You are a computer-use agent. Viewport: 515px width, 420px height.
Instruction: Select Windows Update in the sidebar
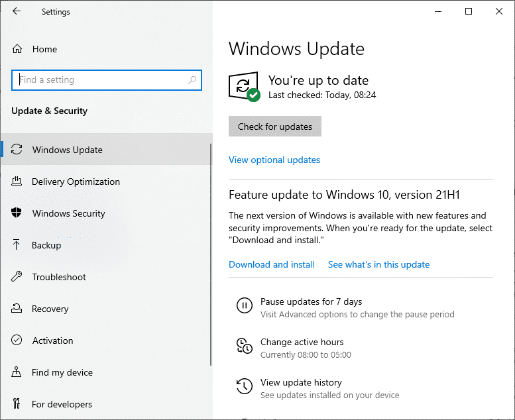[x=67, y=150]
